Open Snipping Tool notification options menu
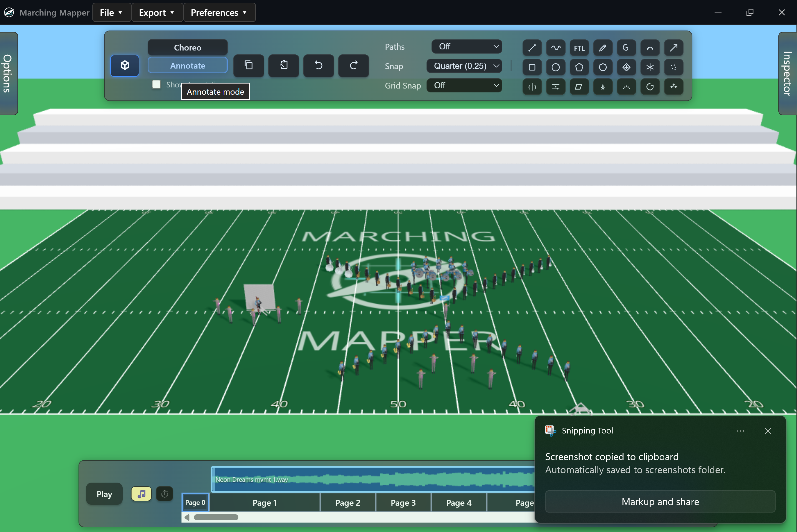797x532 pixels. [x=740, y=431]
